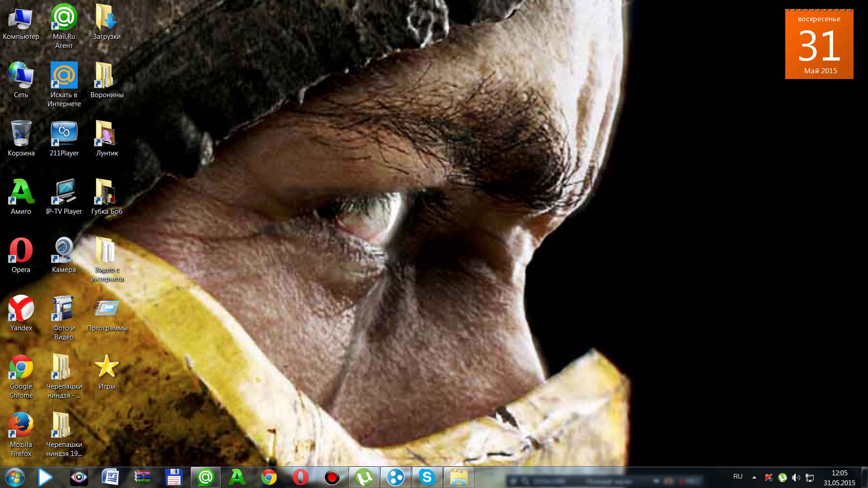868x488 pixels.
Task: Open the Загрузки downloads folder
Action: point(107,18)
